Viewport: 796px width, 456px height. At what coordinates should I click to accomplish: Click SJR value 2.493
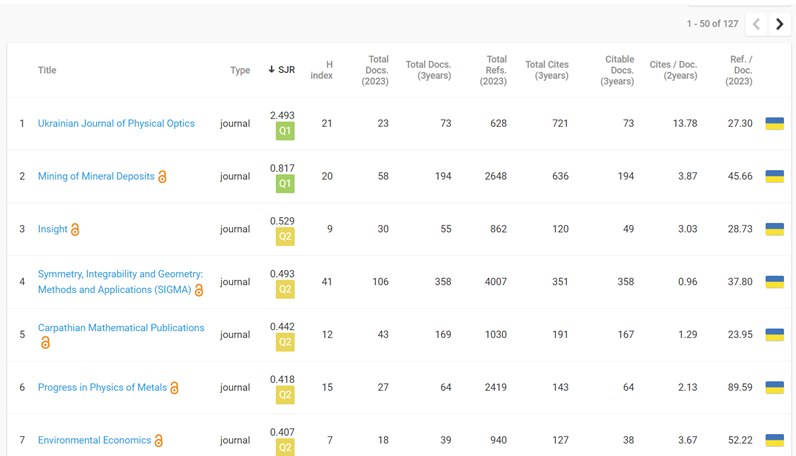(282, 115)
